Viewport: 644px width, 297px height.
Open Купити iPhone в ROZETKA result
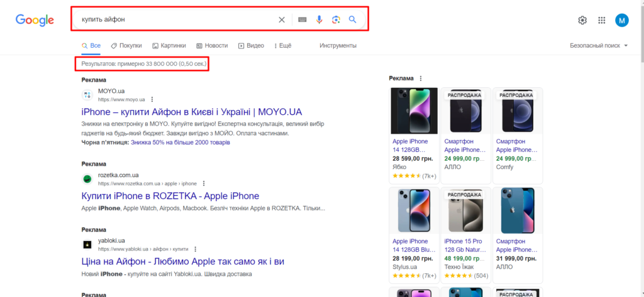[x=170, y=196]
